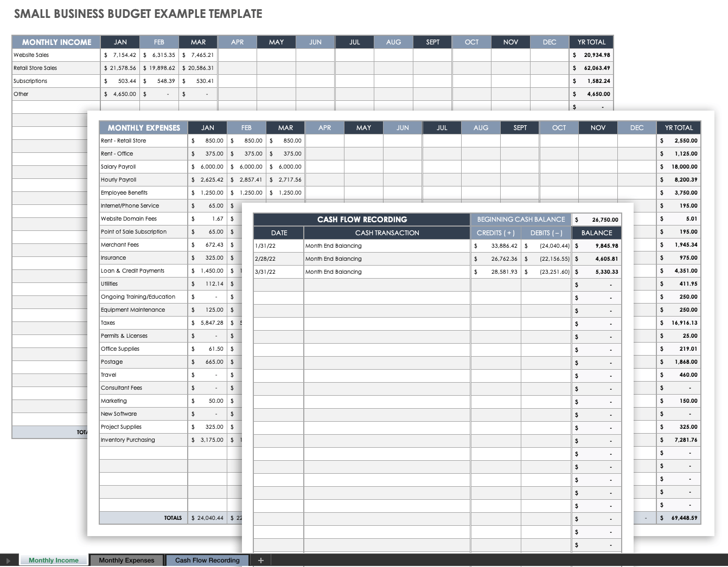Switch to the Monthly Income sheet tab
The height and width of the screenshot is (567, 728).
coord(54,560)
